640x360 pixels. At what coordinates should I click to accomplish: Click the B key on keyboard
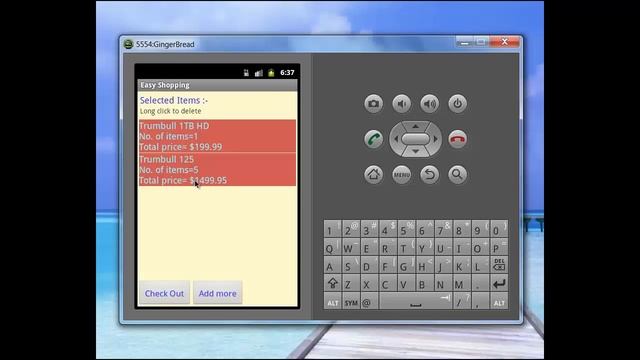click(425, 282)
